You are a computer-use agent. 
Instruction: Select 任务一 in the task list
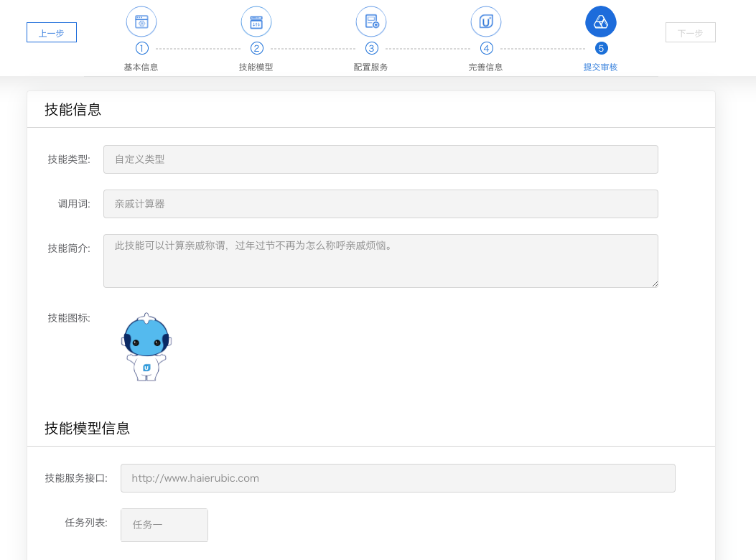click(164, 525)
